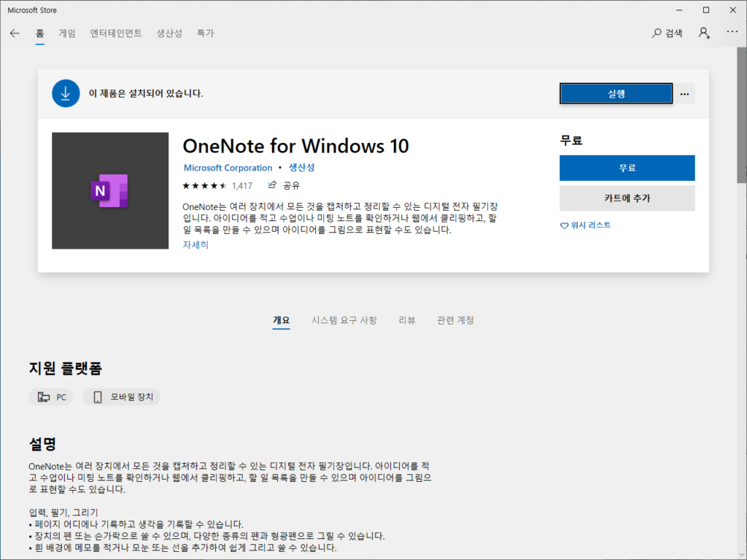The width and height of the screenshot is (747, 560).
Task: Open the more options beside 실행
Action: (684, 93)
